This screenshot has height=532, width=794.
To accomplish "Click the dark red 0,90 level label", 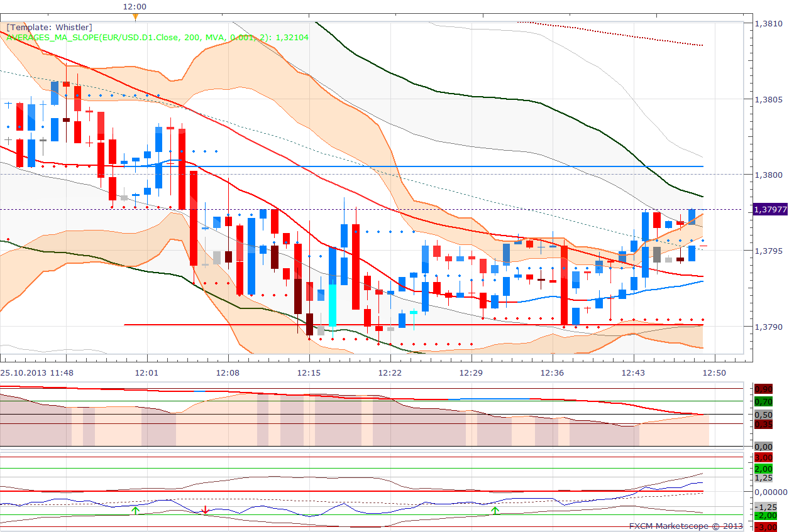I will pos(763,389).
